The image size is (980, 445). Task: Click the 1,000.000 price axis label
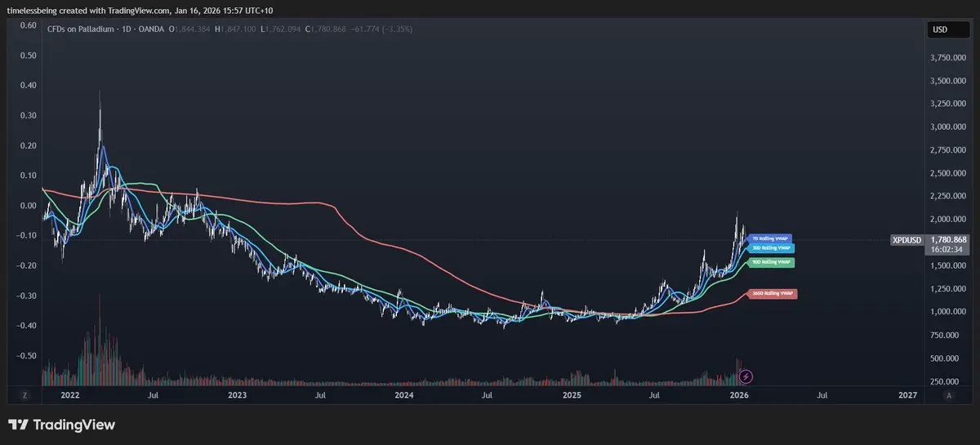(x=949, y=312)
